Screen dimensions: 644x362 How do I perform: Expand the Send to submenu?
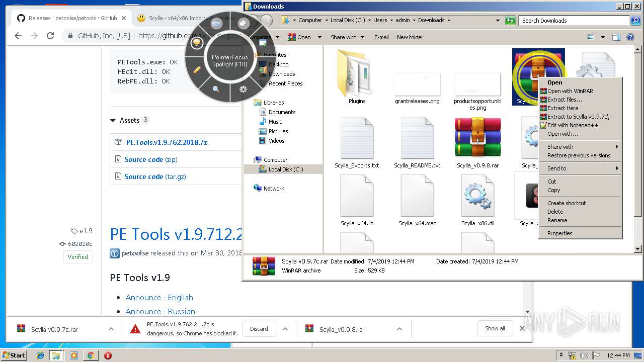coord(580,168)
